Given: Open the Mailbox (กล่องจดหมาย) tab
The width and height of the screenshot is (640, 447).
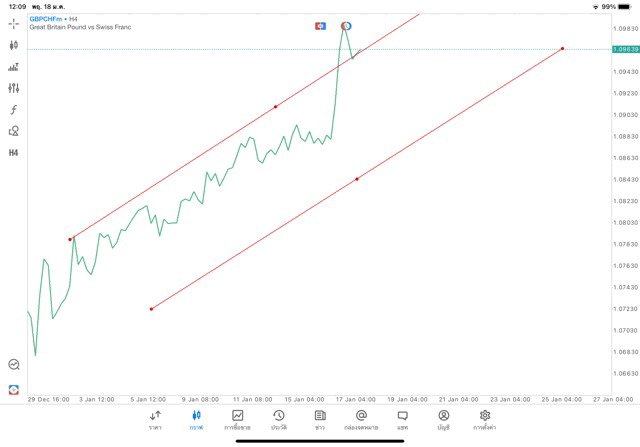Looking at the screenshot, I should tap(361, 419).
